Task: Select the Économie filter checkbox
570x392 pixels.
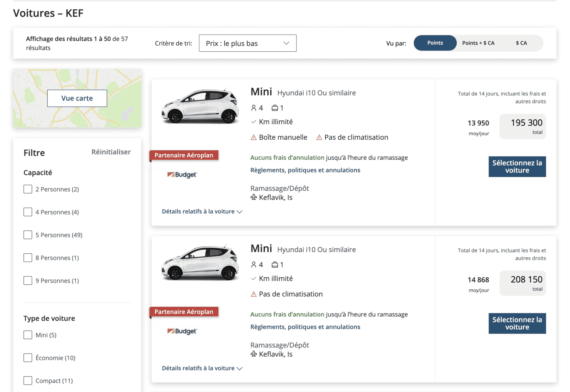Action: [27, 357]
